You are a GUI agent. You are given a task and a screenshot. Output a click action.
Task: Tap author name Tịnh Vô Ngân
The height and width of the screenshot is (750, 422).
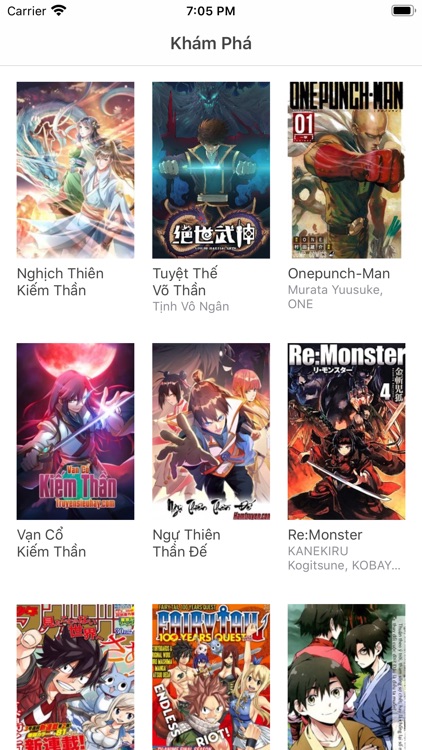coord(190,307)
